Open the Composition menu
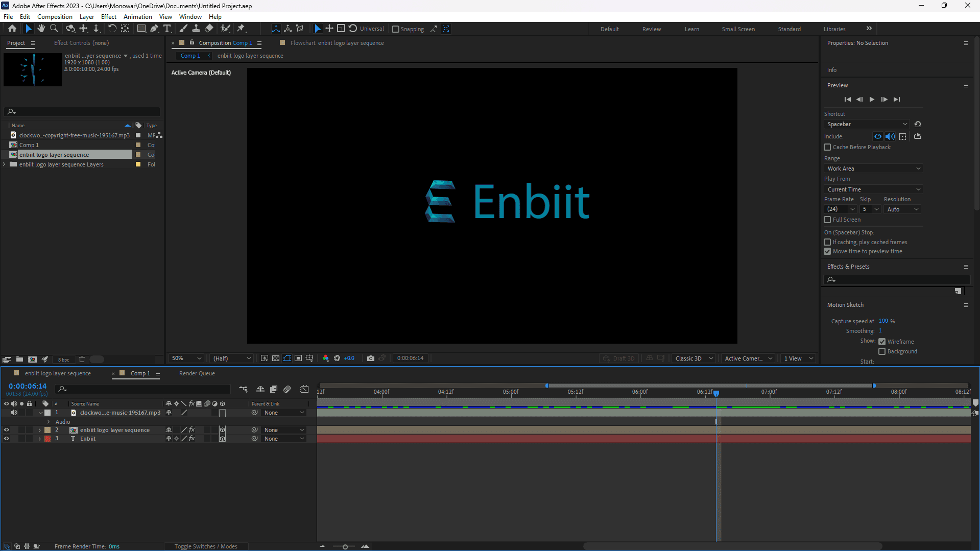The image size is (980, 551). (55, 17)
